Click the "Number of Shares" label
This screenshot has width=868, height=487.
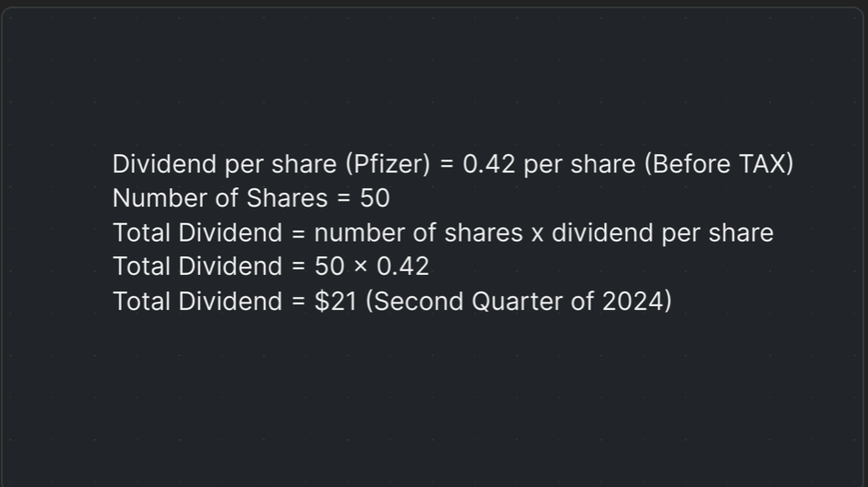coord(220,198)
